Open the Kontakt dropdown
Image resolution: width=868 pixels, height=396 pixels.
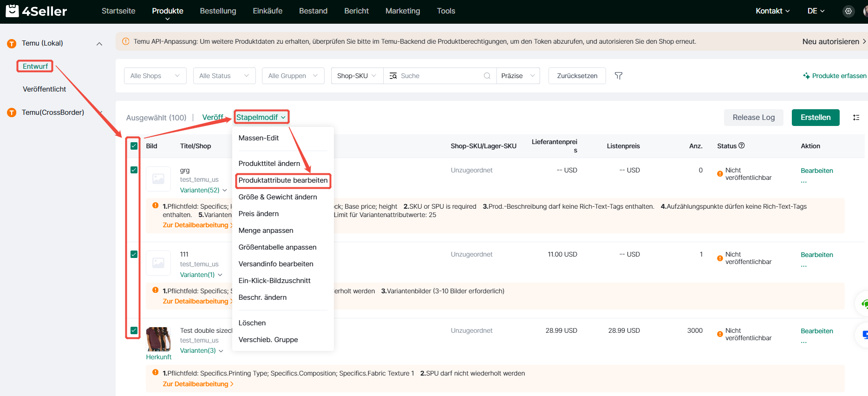773,11
